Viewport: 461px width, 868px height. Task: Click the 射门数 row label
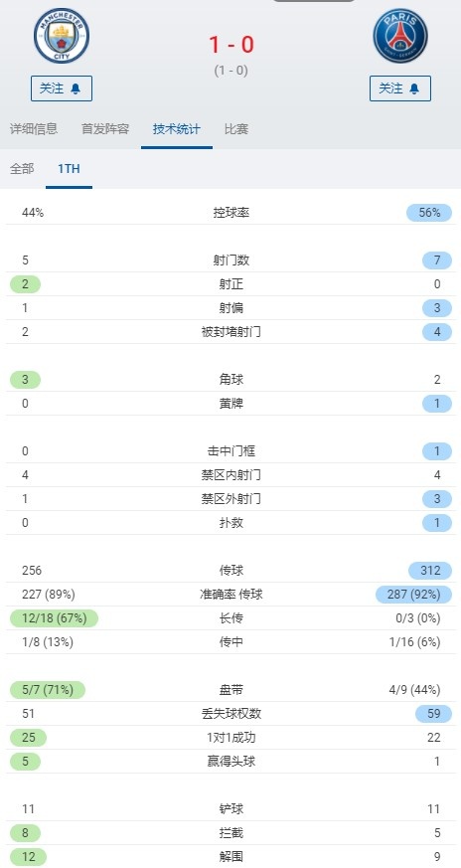pos(231,260)
